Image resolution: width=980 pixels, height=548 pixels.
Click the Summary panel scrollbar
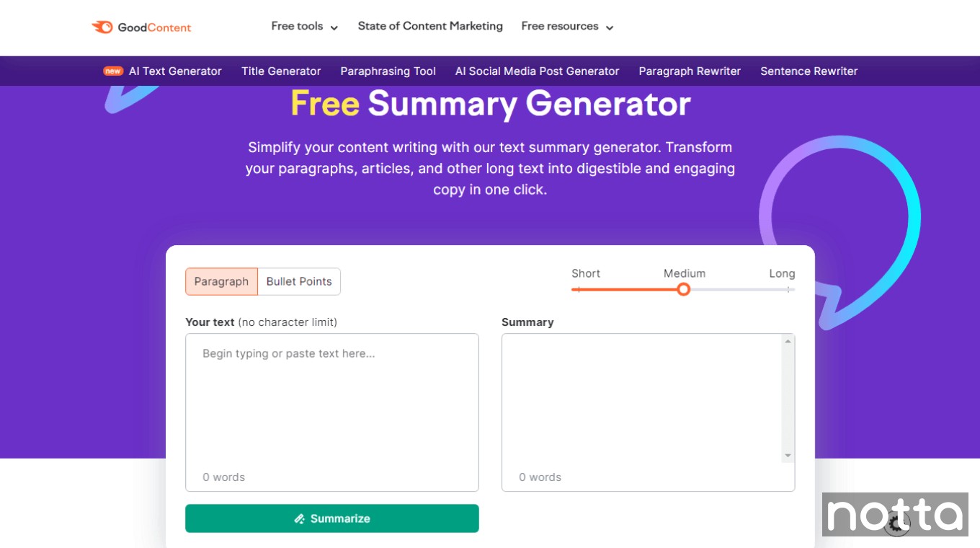click(788, 397)
